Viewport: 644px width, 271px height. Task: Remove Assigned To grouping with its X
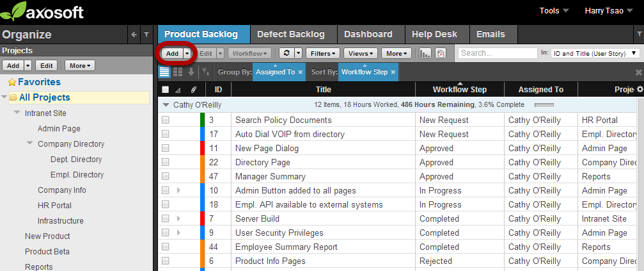click(300, 72)
